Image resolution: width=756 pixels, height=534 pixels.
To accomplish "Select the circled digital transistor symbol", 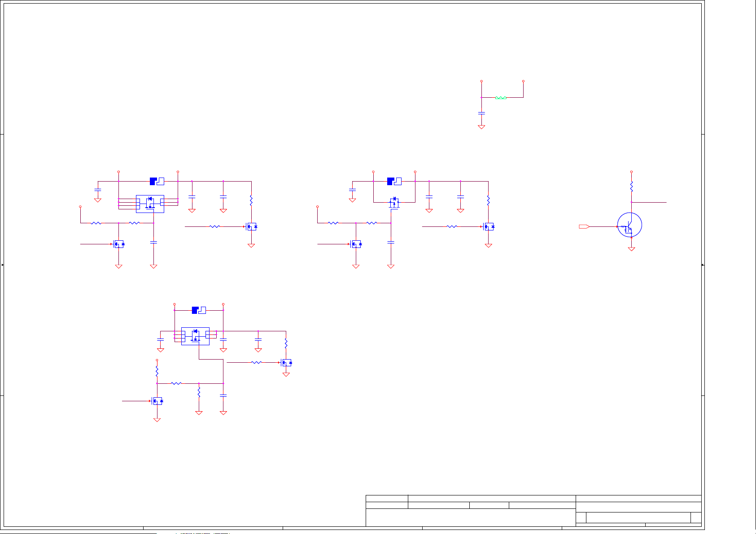I will 629,225.
